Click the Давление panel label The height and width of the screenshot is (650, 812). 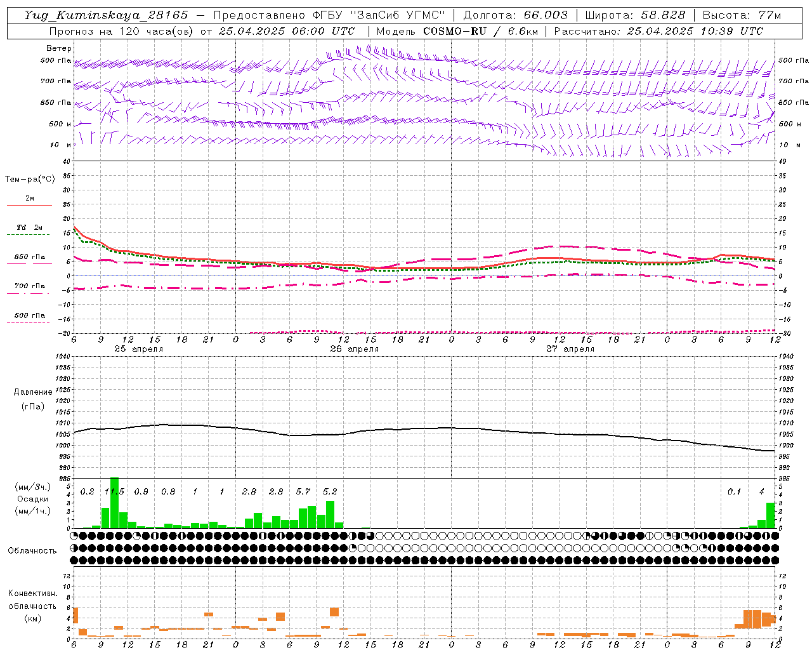(33, 392)
